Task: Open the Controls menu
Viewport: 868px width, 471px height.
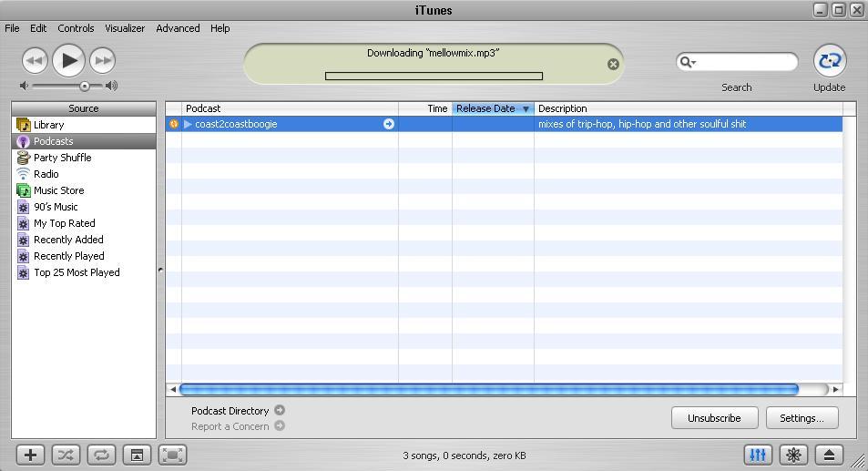Action: [76, 28]
